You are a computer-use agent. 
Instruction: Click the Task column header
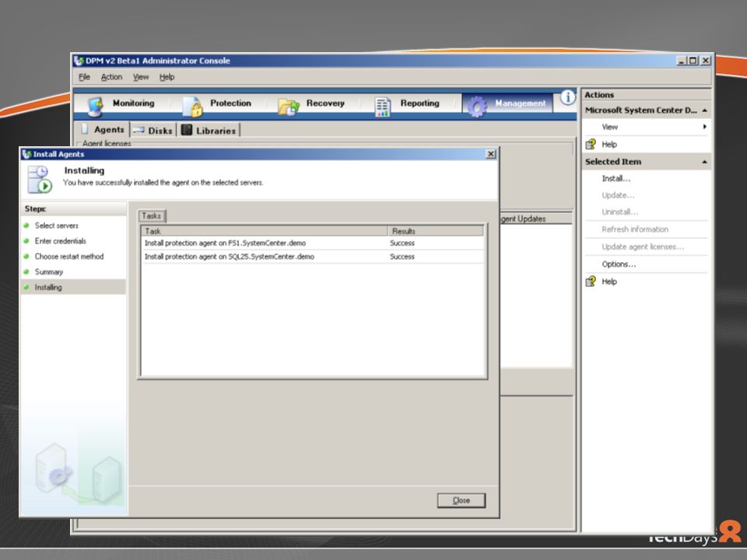[265, 231]
